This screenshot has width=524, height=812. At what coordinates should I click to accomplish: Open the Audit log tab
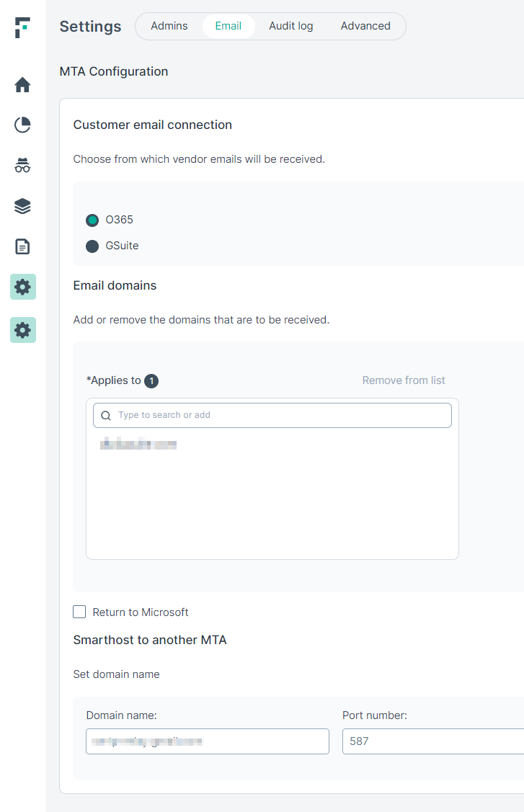(x=290, y=25)
